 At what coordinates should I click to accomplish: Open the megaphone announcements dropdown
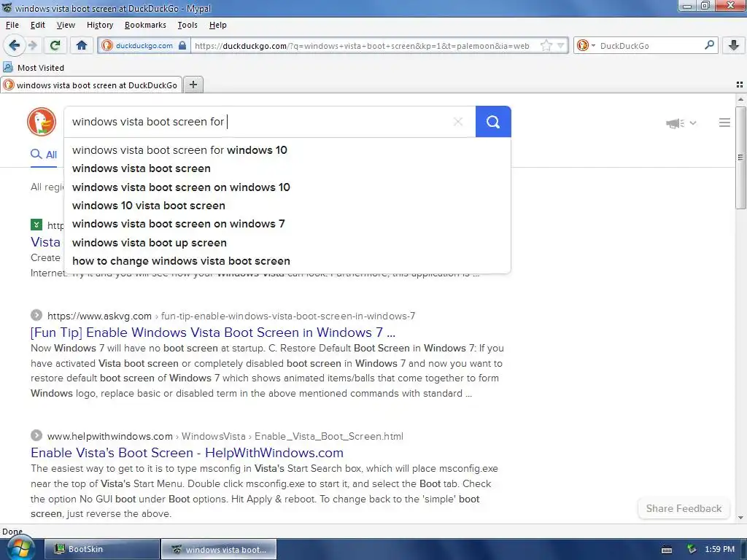click(681, 123)
